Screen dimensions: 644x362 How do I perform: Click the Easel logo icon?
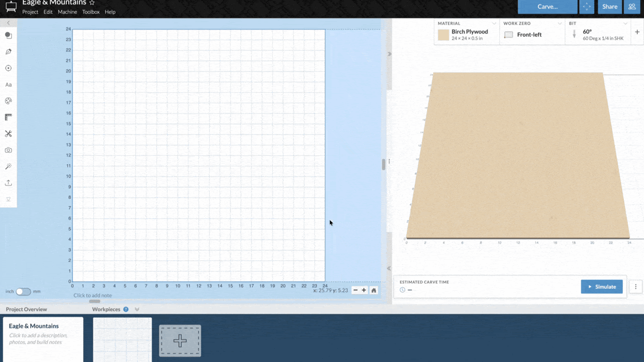(11, 7)
